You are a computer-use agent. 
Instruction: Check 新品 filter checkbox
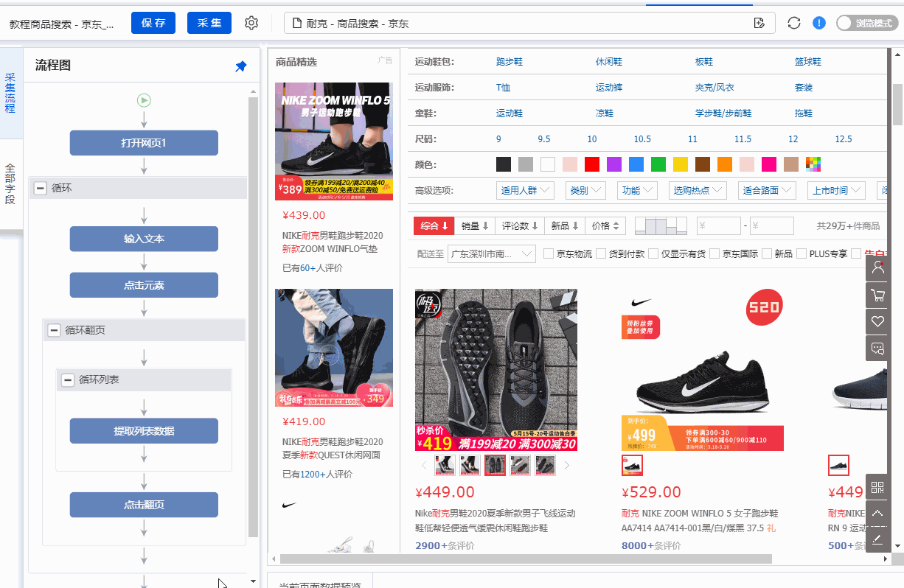(x=767, y=253)
